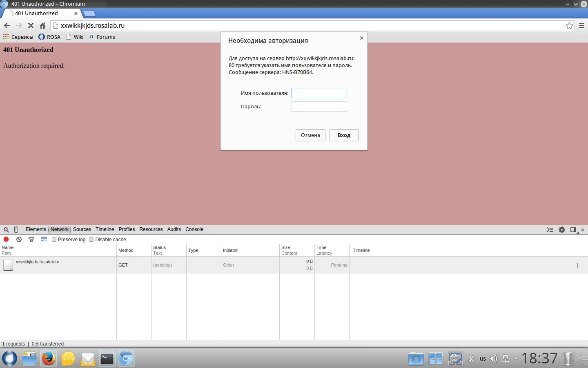Open DevTools settings gear
The image size is (588, 368).
(562, 230)
